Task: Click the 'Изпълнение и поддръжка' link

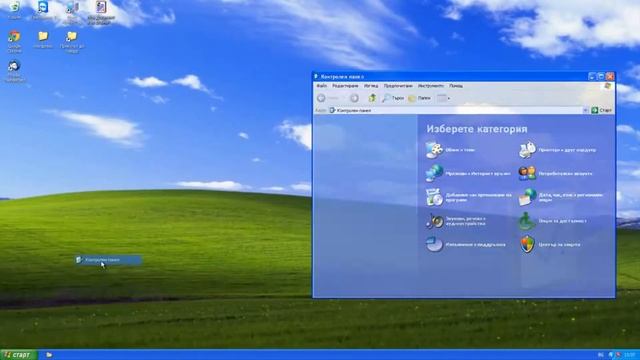Action: [476, 244]
